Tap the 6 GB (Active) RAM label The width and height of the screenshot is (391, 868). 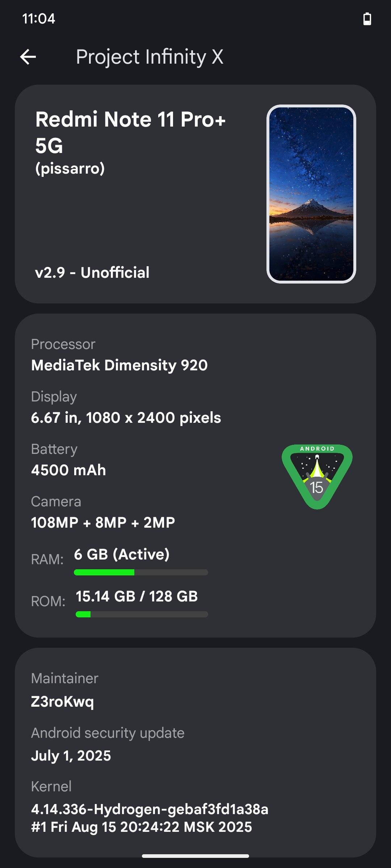point(122,554)
